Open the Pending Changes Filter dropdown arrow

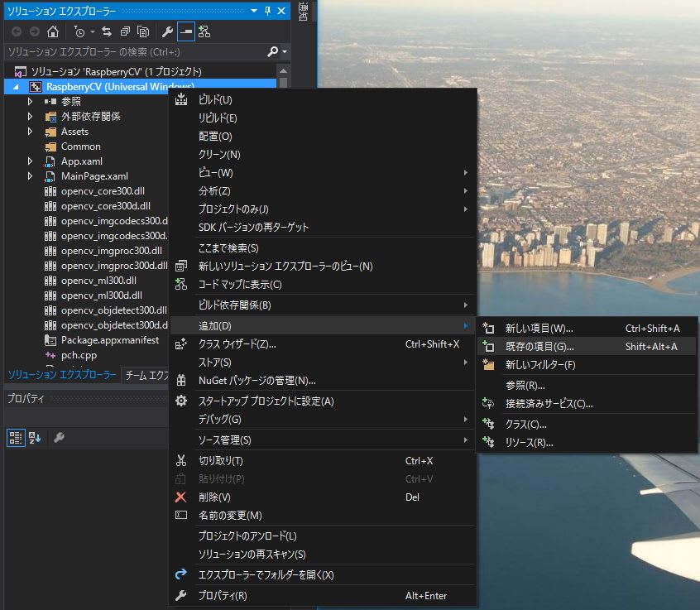pos(92,31)
